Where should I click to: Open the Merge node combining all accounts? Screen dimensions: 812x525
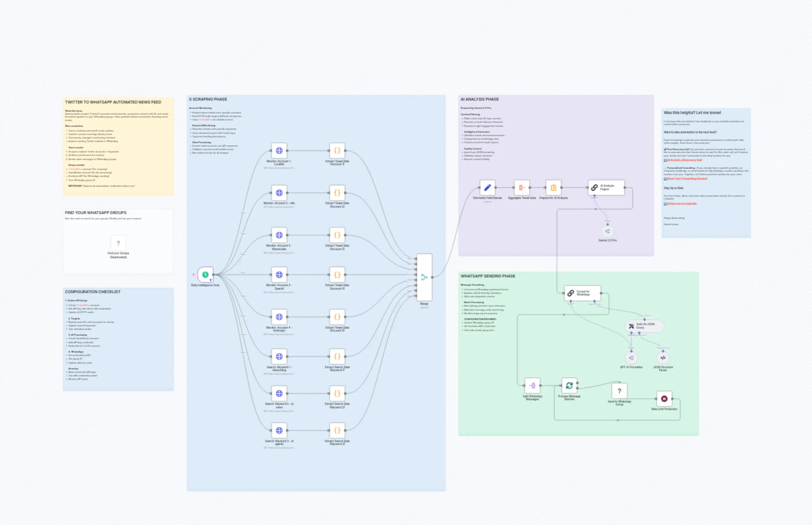click(x=424, y=277)
